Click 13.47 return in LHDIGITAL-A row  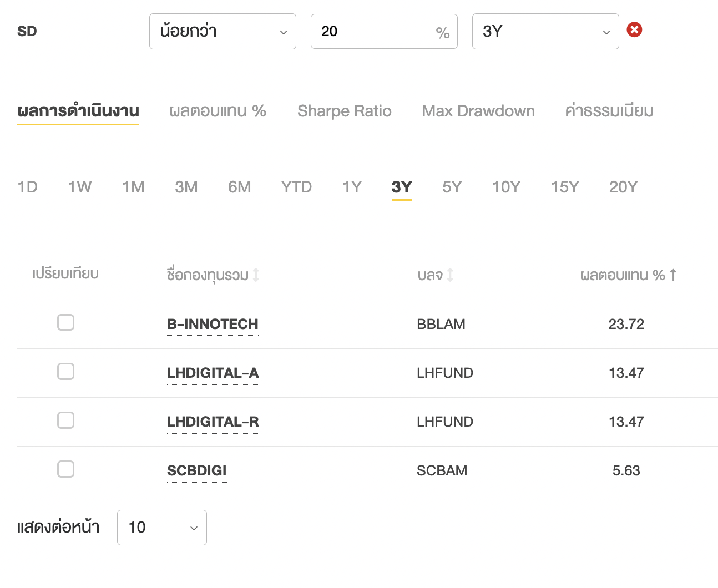coord(626,373)
